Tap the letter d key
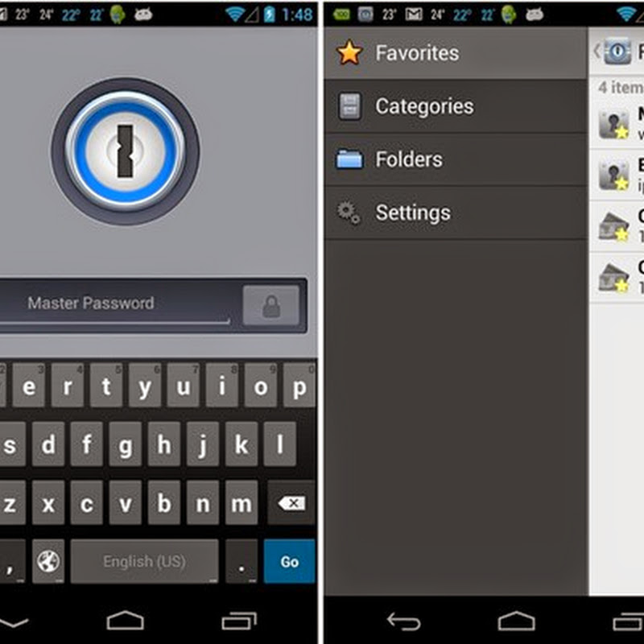 pos(48,444)
